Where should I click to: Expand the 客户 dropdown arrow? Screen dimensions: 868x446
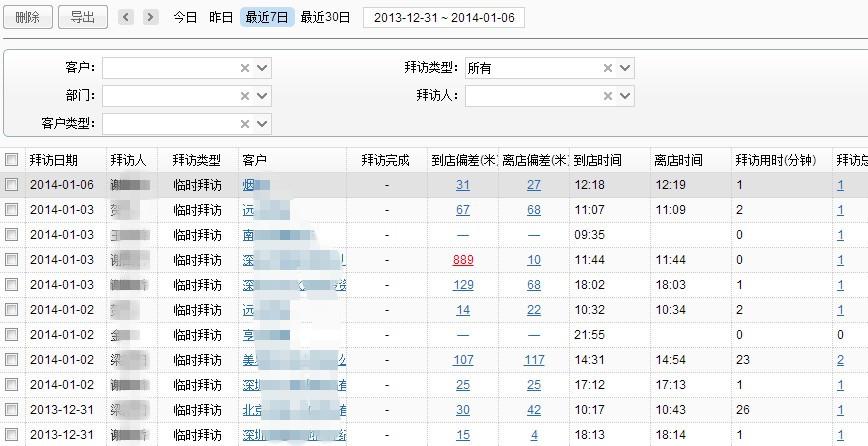tap(262, 68)
